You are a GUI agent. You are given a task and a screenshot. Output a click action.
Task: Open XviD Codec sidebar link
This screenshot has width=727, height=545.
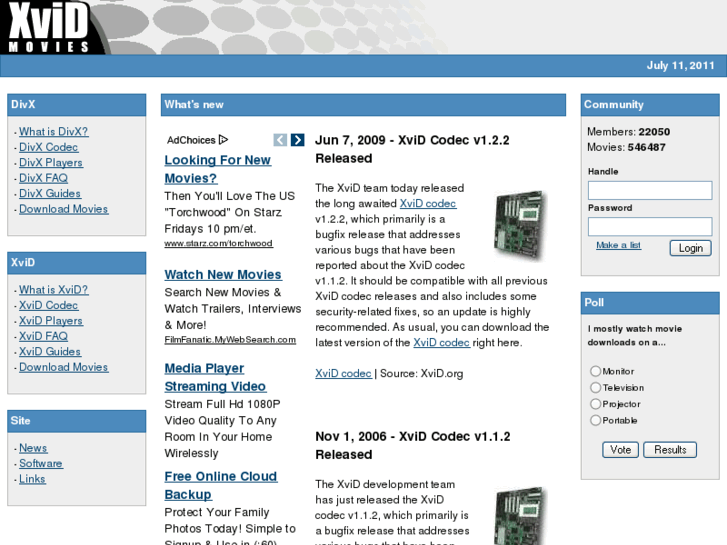(49, 305)
